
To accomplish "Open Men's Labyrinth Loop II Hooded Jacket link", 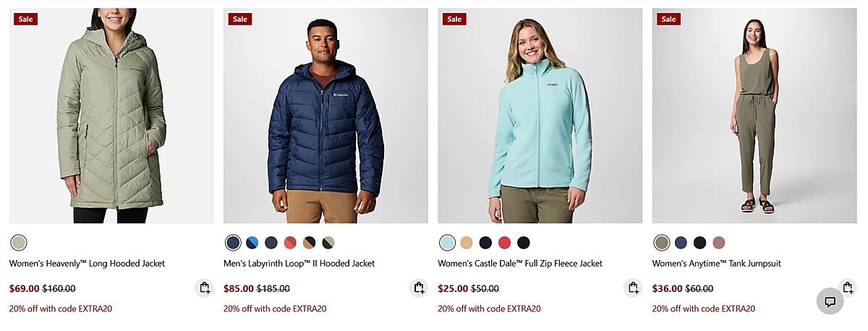I will [299, 264].
